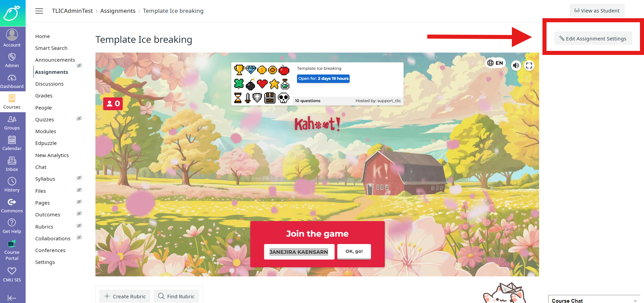Toggle Kahoot fullscreen mode icon
Screen dimensions: 644x303
[x=529, y=65]
